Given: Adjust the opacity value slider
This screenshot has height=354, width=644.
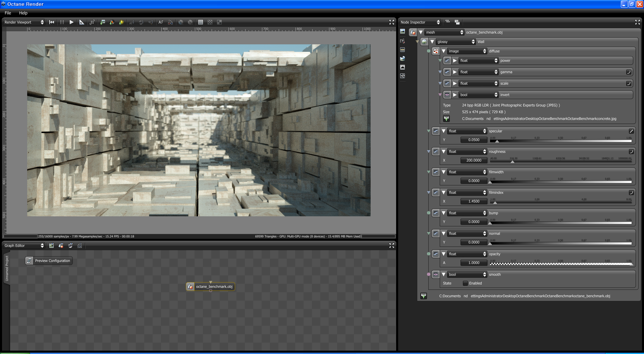Looking at the screenshot, I should coord(561,263).
